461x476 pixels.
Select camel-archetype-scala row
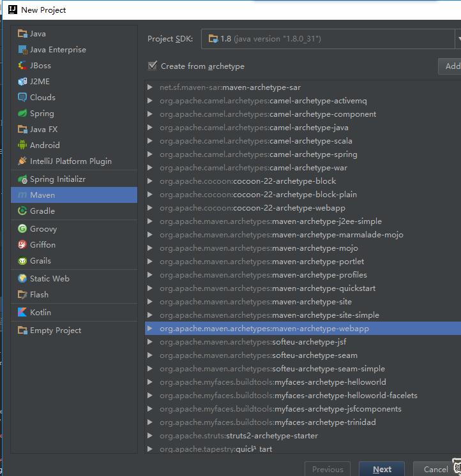(303, 141)
